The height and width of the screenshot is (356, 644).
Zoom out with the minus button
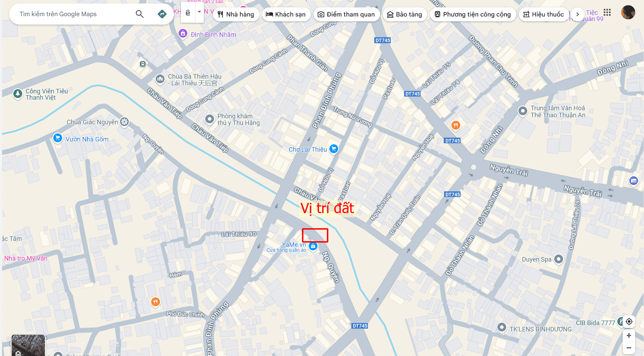pyautogui.click(x=629, y=348)
